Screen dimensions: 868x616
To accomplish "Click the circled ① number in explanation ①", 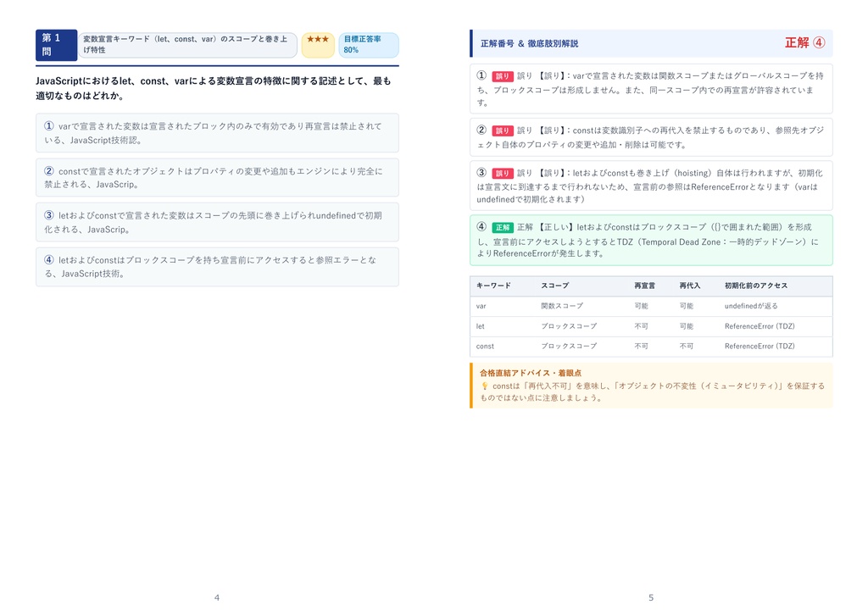I will [481, 75].
